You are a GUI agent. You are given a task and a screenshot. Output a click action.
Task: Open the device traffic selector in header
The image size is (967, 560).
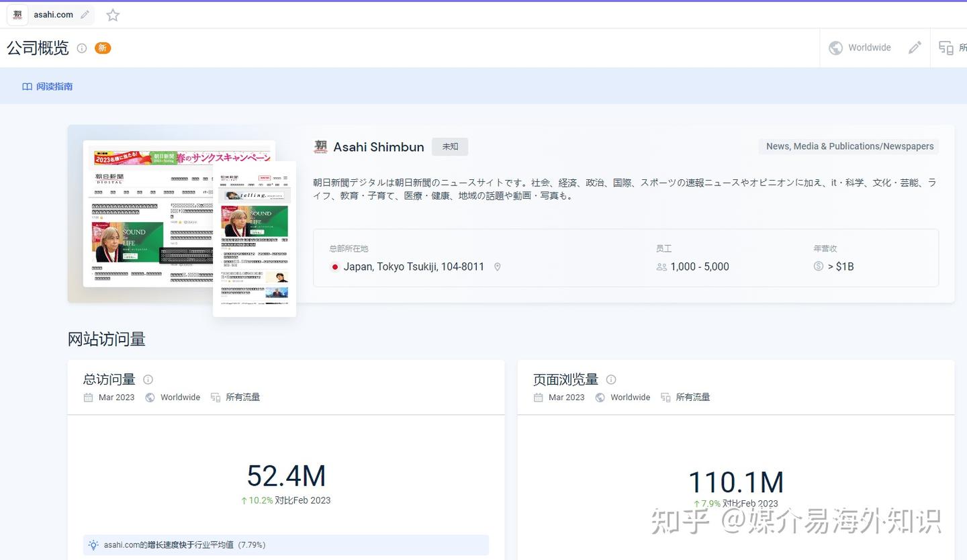(952, 48)
